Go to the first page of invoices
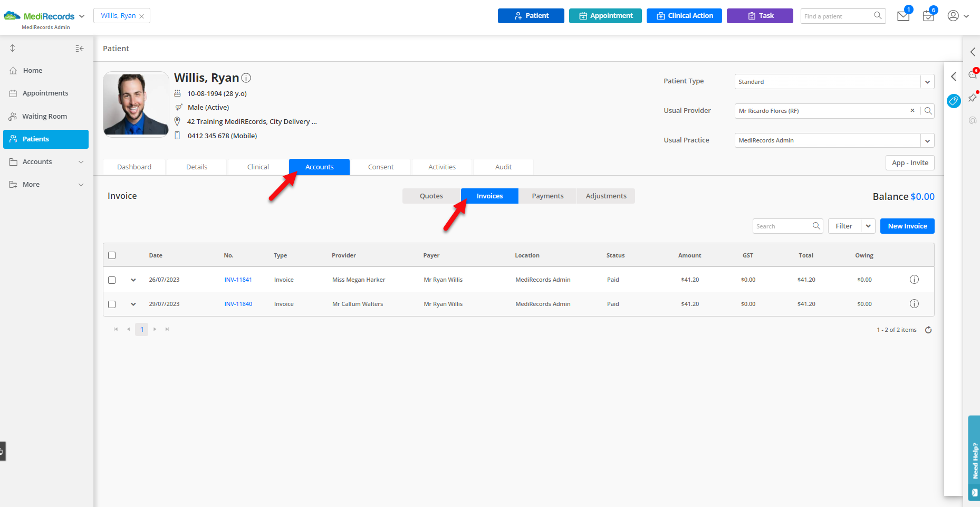Screen dimensions: 980x507 [116, 329]
